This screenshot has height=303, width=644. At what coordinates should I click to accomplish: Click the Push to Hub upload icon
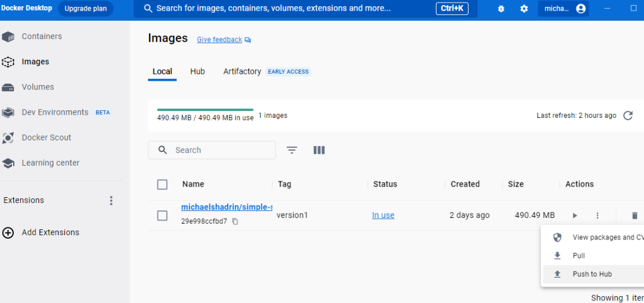557,274
